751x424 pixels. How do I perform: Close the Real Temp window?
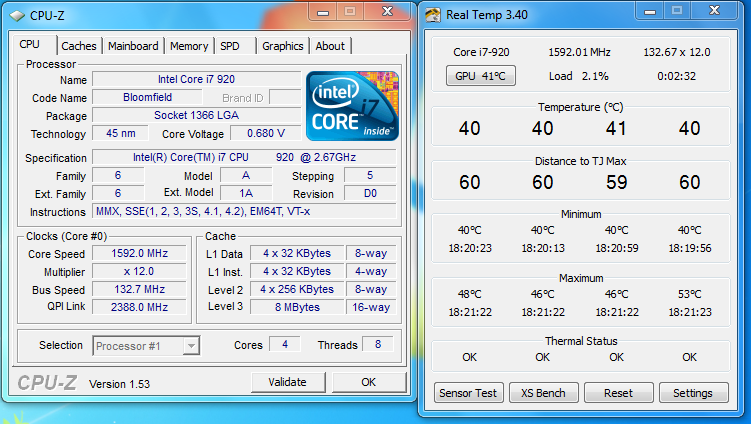[714, 11]
